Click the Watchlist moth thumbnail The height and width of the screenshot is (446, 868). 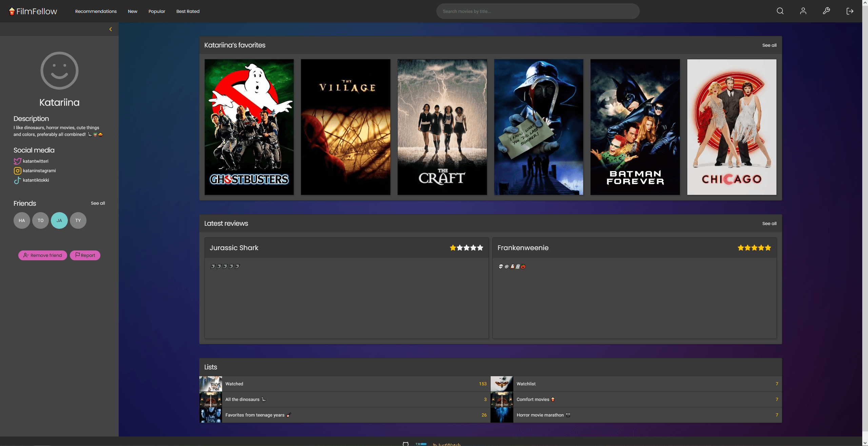(x=502, y=384)
